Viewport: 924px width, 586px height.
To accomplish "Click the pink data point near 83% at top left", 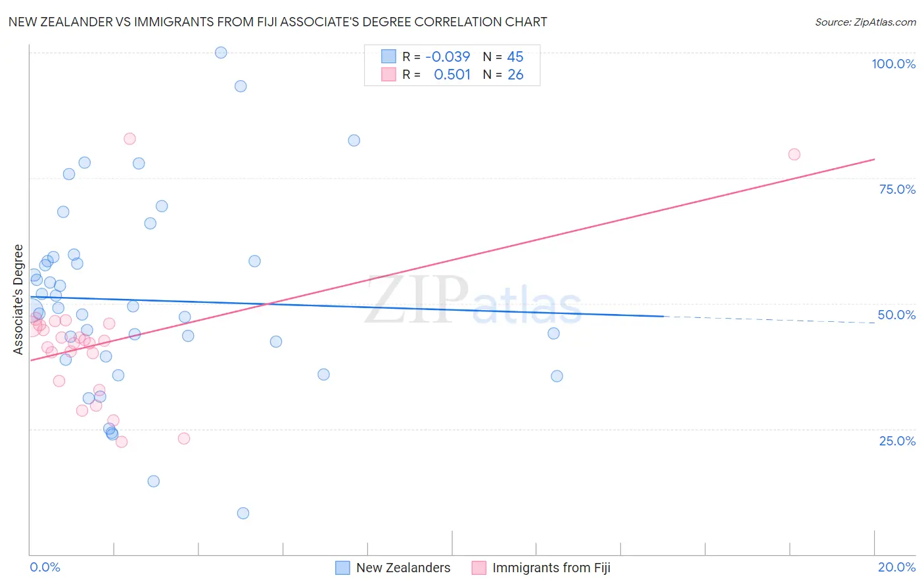I will click(x=129, y=139).
